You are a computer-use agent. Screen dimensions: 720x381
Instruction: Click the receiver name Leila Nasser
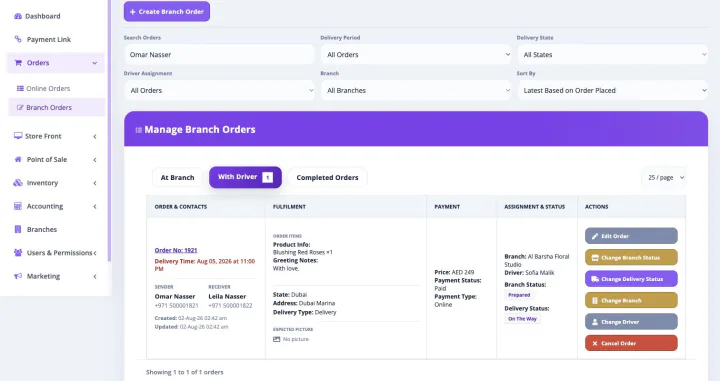(227, 297)
